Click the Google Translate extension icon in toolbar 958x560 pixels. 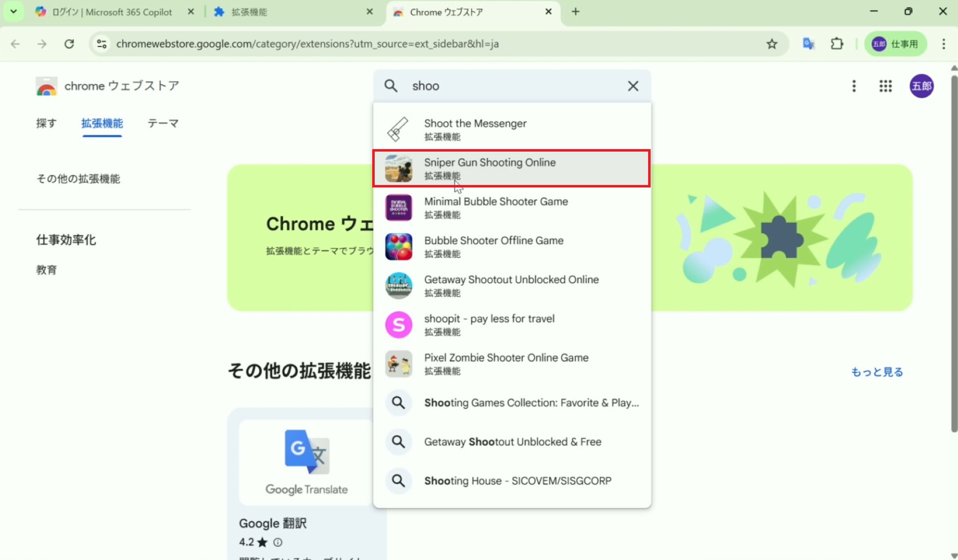point(808,44)
